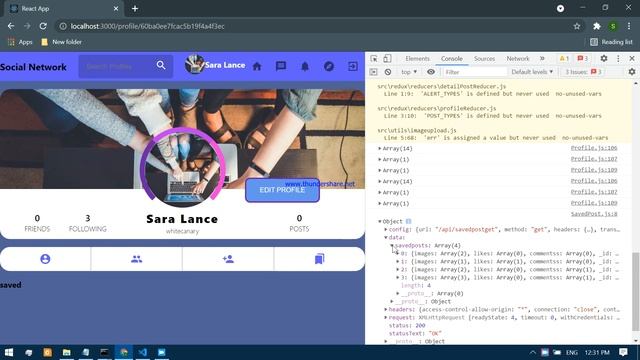Screen dimensions: 640x360
Task: Click the logout exit icon in navbar
Action: pyautogui.click(x=353, y=66)
